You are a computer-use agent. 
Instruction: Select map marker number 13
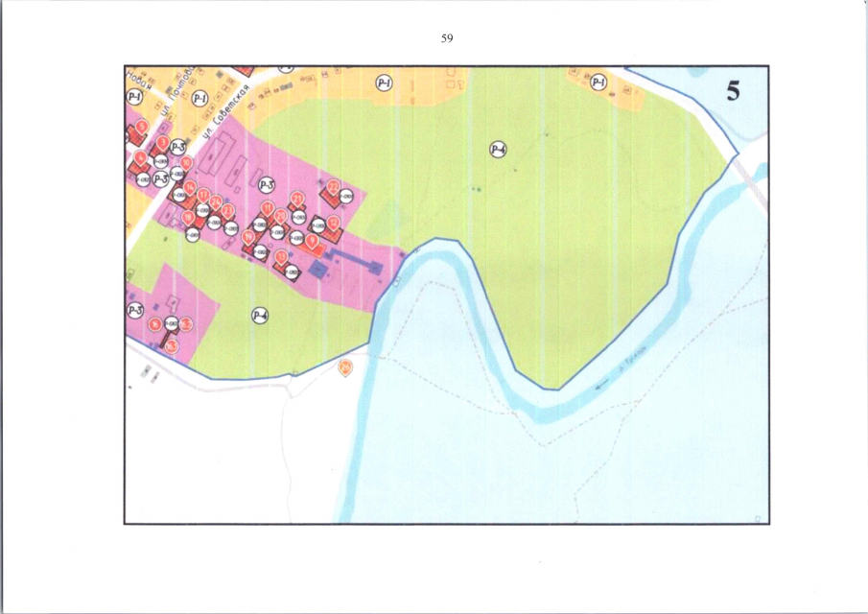point(281,256)
